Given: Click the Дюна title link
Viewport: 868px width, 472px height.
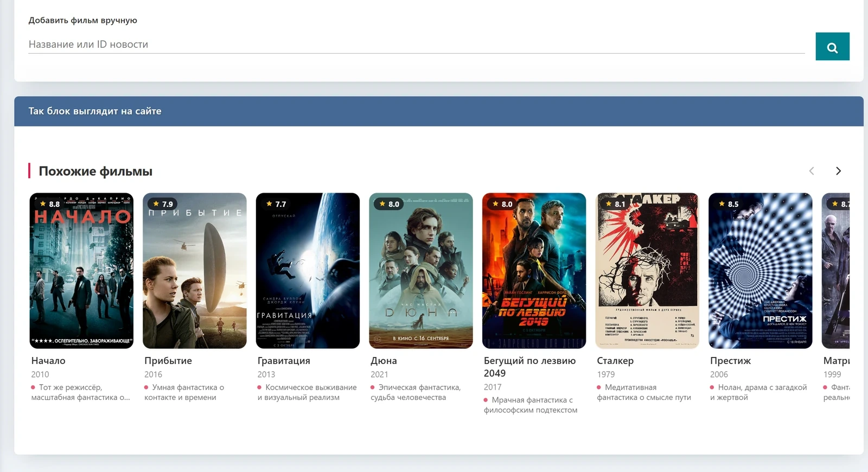Looking at the screenshot, I should (x=384, y=361).
